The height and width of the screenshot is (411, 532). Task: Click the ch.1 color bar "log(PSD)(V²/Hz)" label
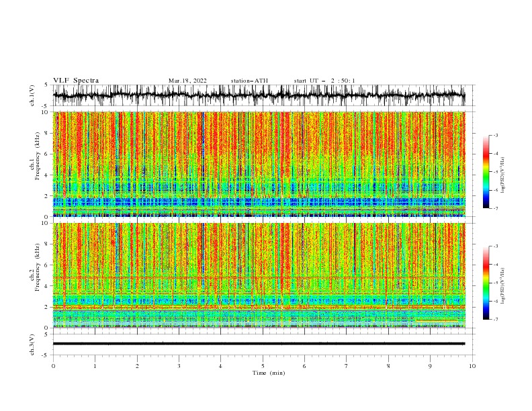pos(503,175)
